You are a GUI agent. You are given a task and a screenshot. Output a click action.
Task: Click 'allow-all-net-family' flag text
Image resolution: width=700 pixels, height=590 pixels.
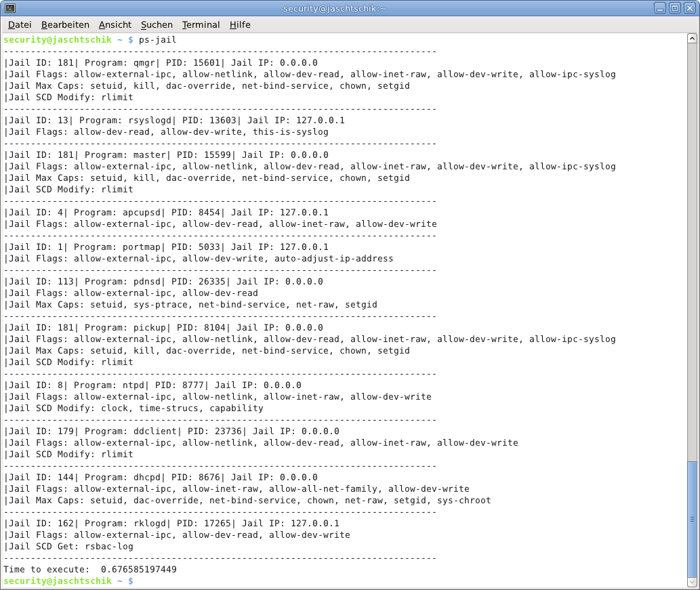pyautogui.click(x=323, y=489)
